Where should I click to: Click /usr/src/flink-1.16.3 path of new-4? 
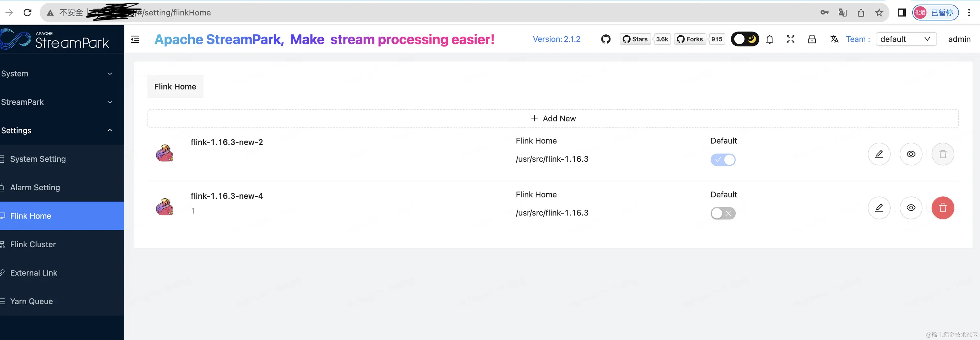(552, 213)
